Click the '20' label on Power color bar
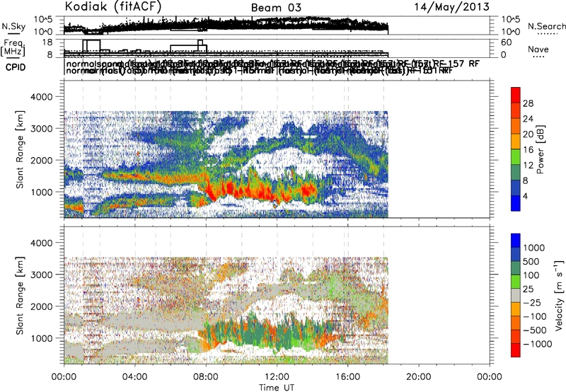The image size is (566, 392). (528, 134)
